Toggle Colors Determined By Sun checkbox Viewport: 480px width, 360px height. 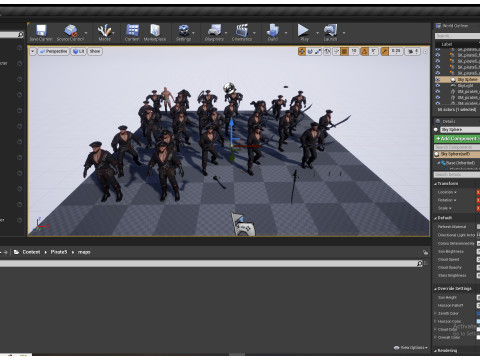(478, 243)
